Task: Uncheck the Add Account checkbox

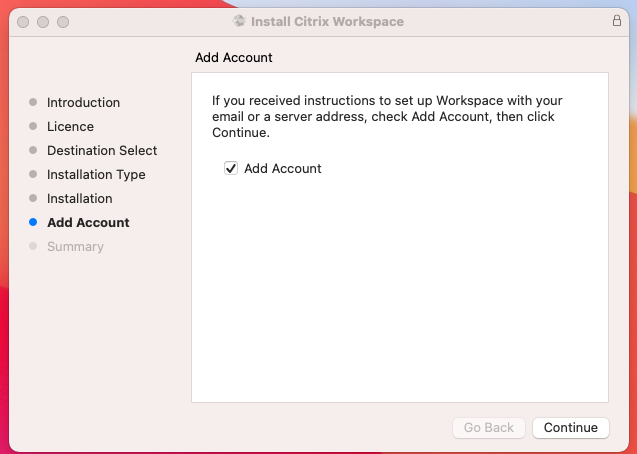Action: pos(231,168)
